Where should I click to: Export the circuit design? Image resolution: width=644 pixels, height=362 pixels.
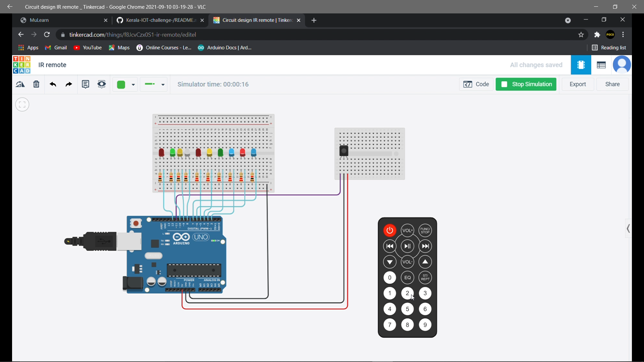(578, 84)
